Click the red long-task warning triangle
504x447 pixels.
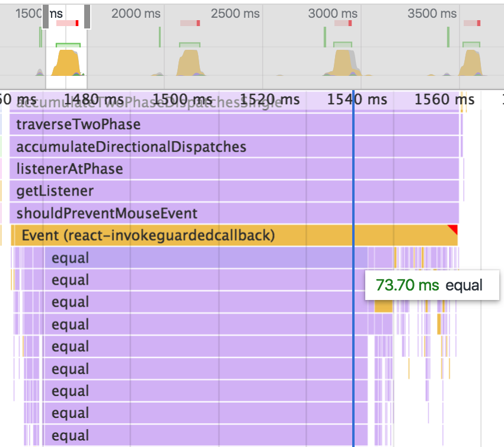(454, 230)
